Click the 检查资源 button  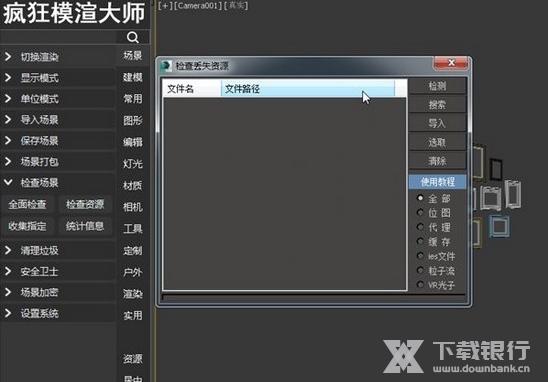pyautogui.click(x=85, y=204)
